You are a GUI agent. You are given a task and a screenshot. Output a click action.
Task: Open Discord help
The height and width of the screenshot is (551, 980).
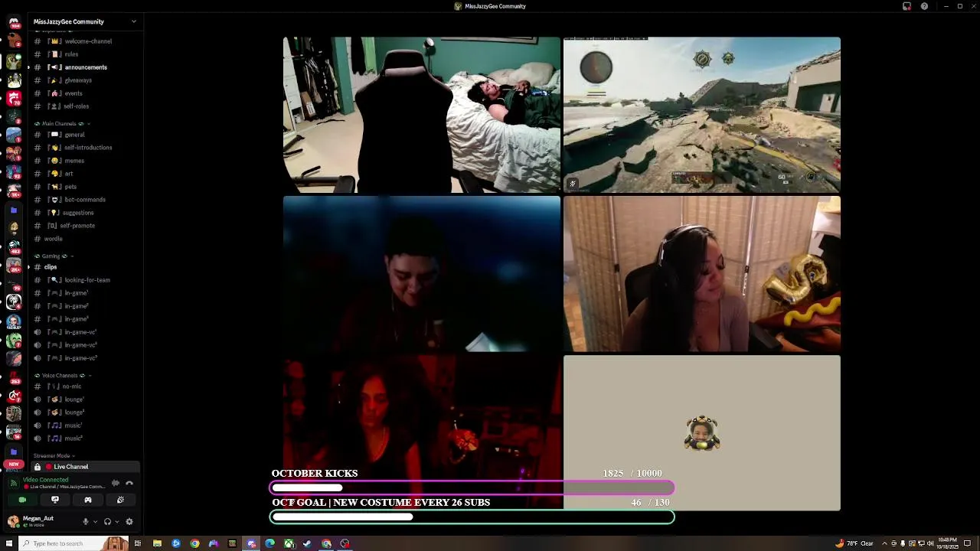tap(924, 6)
